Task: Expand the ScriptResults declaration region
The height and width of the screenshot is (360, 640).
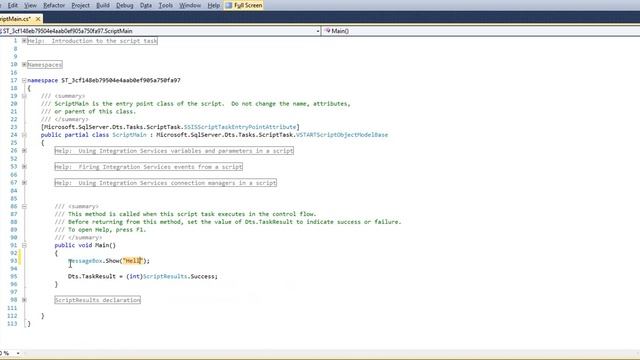Action: coord(24,300)
